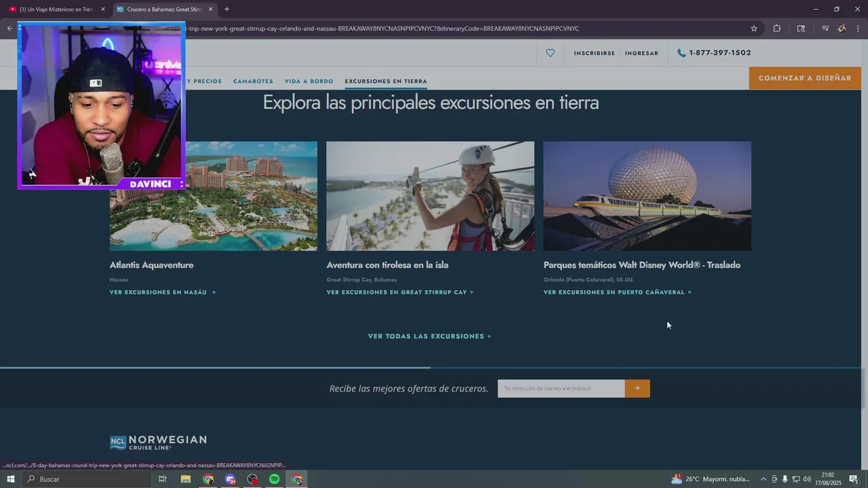868x488 pixels.
Task: Click the Norwegian Cruise Line logo
Action: click(x=158, y=442)
